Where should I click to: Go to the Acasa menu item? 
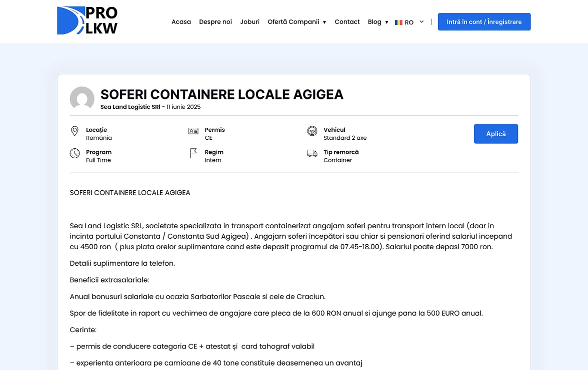tap(181, 22)
